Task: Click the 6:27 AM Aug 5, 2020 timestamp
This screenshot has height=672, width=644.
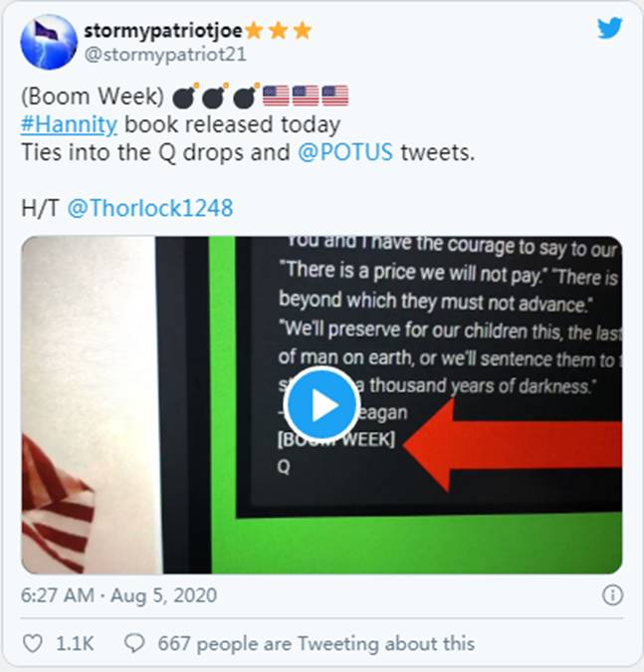Action: (x=118, y=595)
